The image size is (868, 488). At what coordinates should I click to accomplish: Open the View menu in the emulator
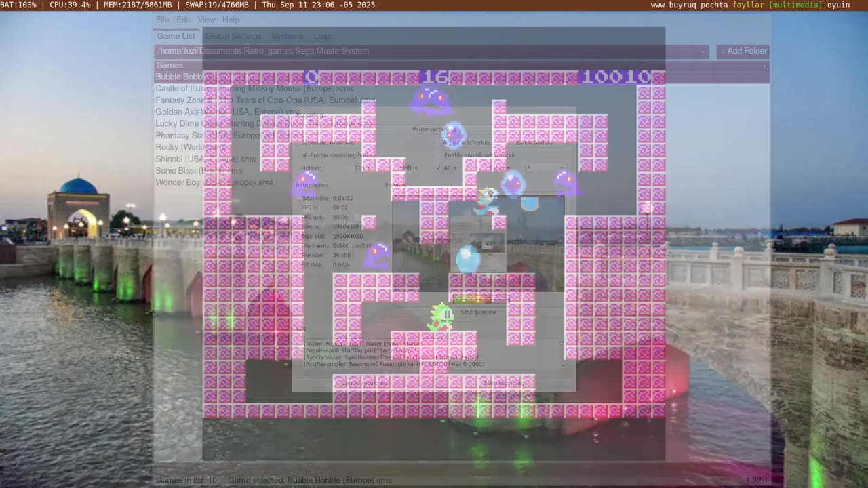coord(206,20)
